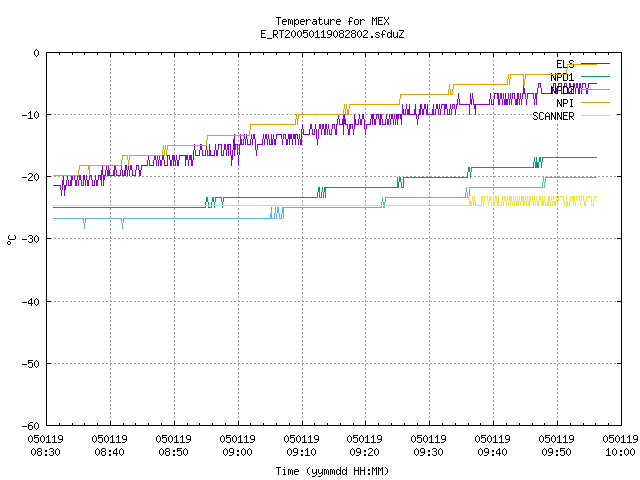Click the x-axis tick 050119 08:50
The height and width of the screenshot is (480, 640).
pos(173,446)
